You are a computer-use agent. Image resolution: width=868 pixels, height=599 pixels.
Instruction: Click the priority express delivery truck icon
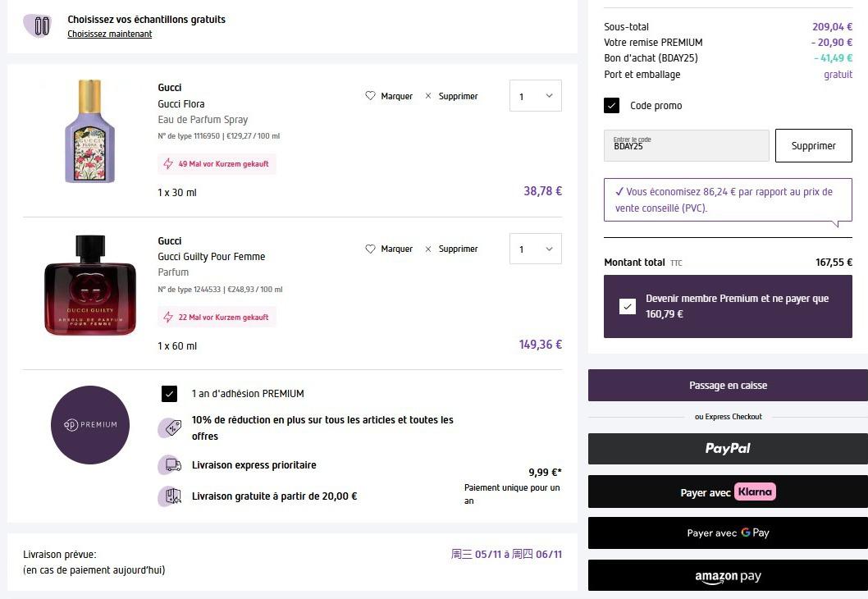pos(171,465)
